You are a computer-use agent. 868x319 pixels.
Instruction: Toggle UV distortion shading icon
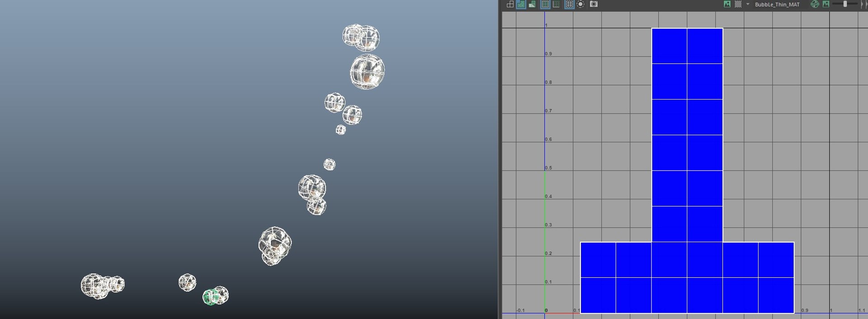(532, 4)
